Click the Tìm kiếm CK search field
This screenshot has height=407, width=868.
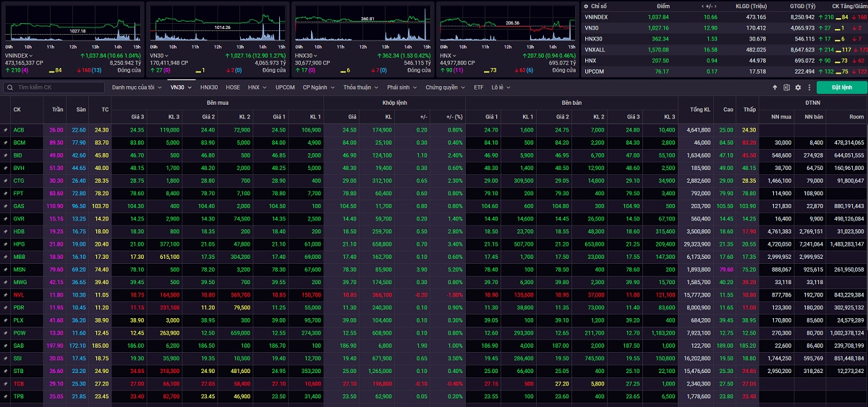coord(54,87)
